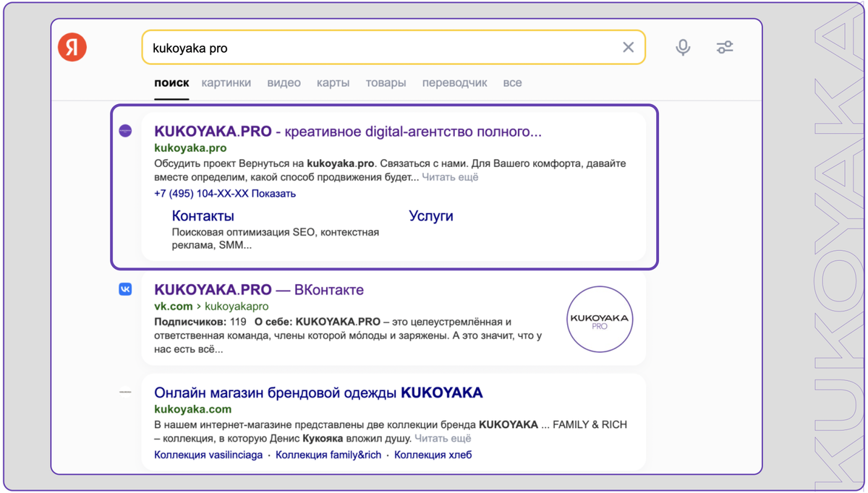The height and width of the screenshot is (493, 868).
Task: Click the phone text +7 (495) 104-XX-XX
Action: coord(201,194)
